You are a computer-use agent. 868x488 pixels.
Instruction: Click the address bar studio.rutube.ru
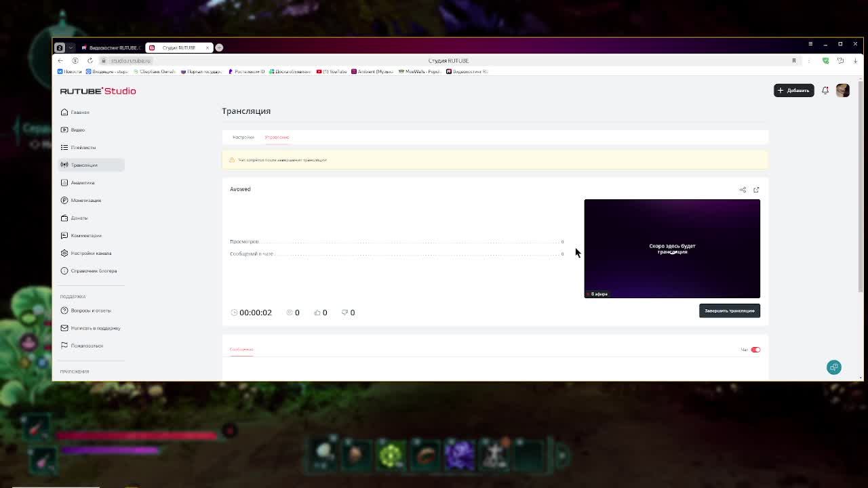(130, 60)
